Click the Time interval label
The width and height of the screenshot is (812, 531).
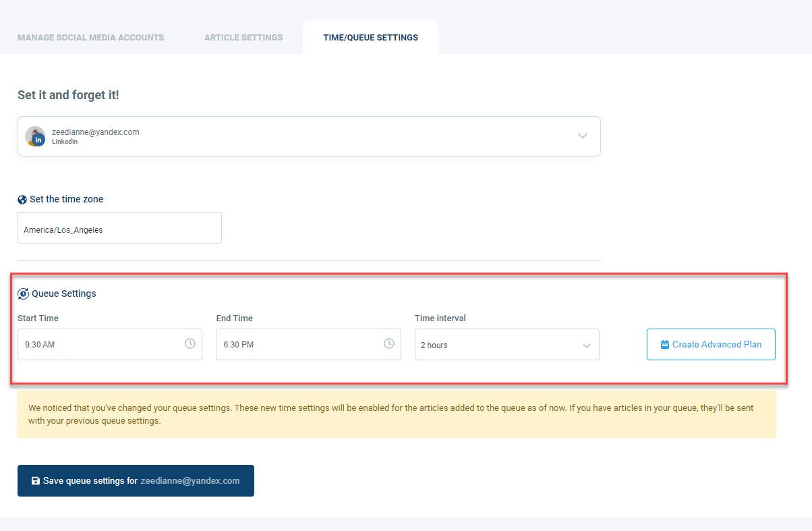point(440,318)
